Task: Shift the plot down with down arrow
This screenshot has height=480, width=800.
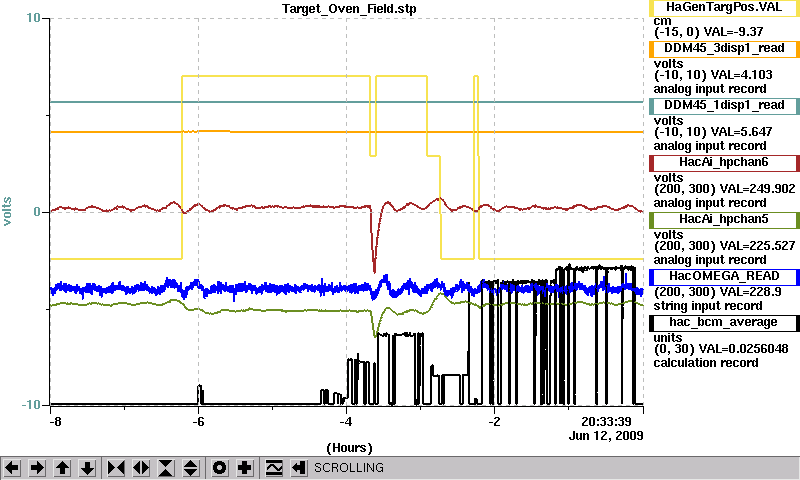Action: pos(88,467)
